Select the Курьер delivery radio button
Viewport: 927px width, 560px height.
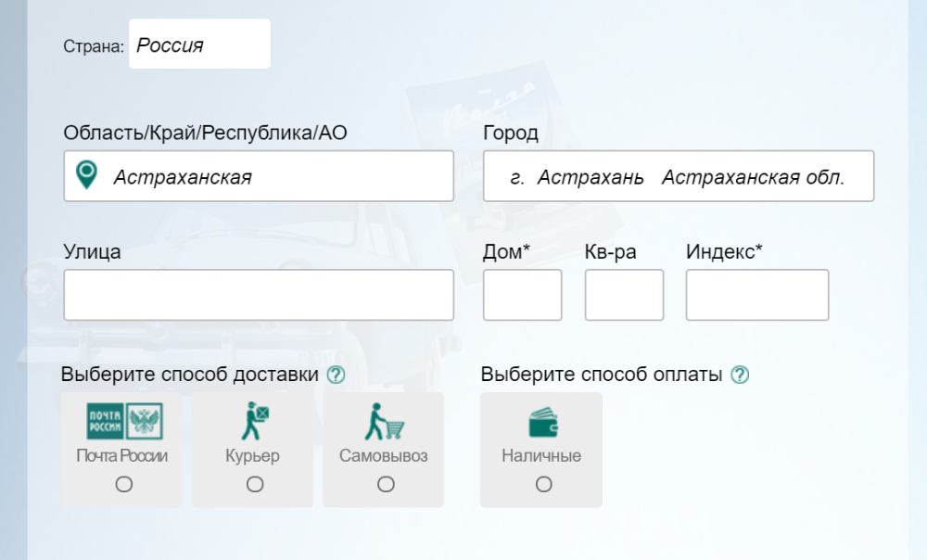coord(255,484)
